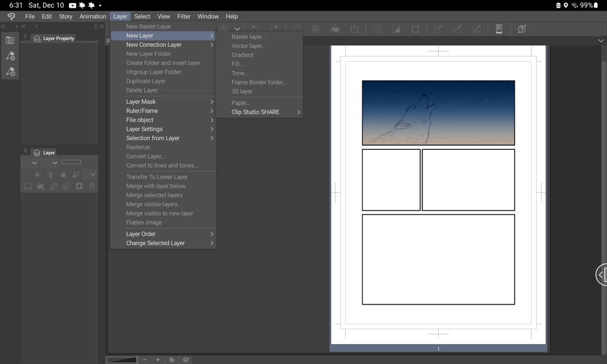
Task: Open the Quick Access panel icon in left dock
Action: click(x=10, y=40)
